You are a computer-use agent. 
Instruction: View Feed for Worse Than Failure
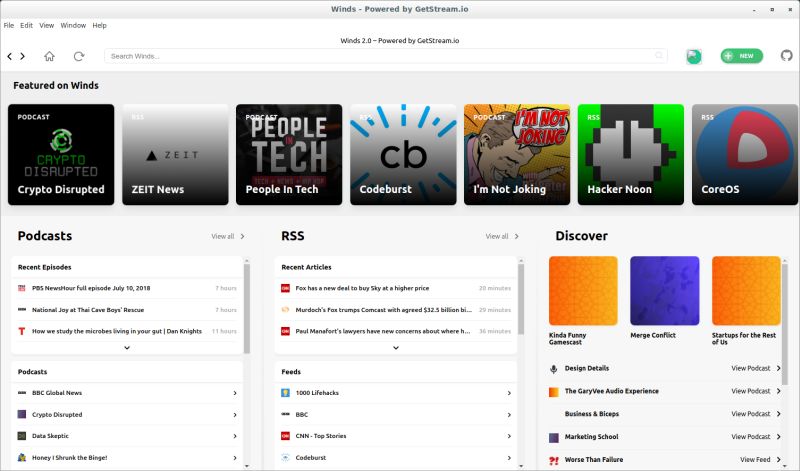(x=760, y=460)
